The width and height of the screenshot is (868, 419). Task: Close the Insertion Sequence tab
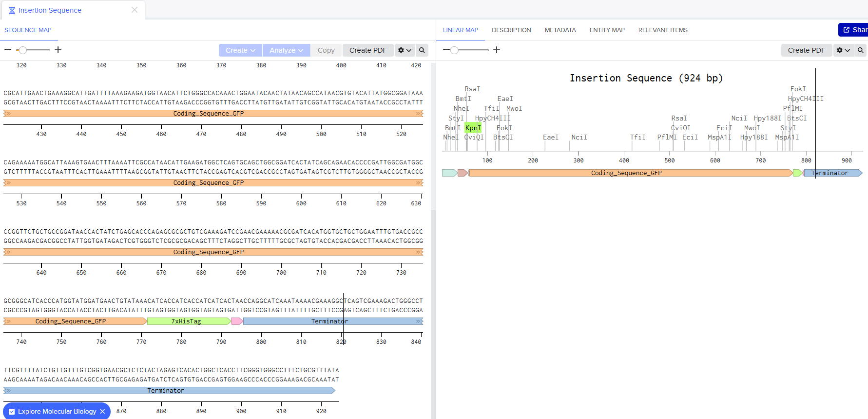tap(135, 10)
